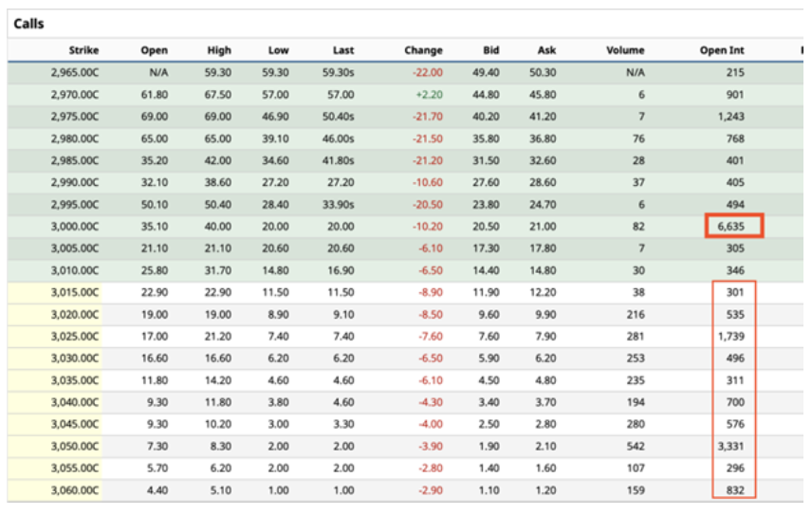Sort by the Volume column header
The image size is (812, 514).
(x=625, y=50)
